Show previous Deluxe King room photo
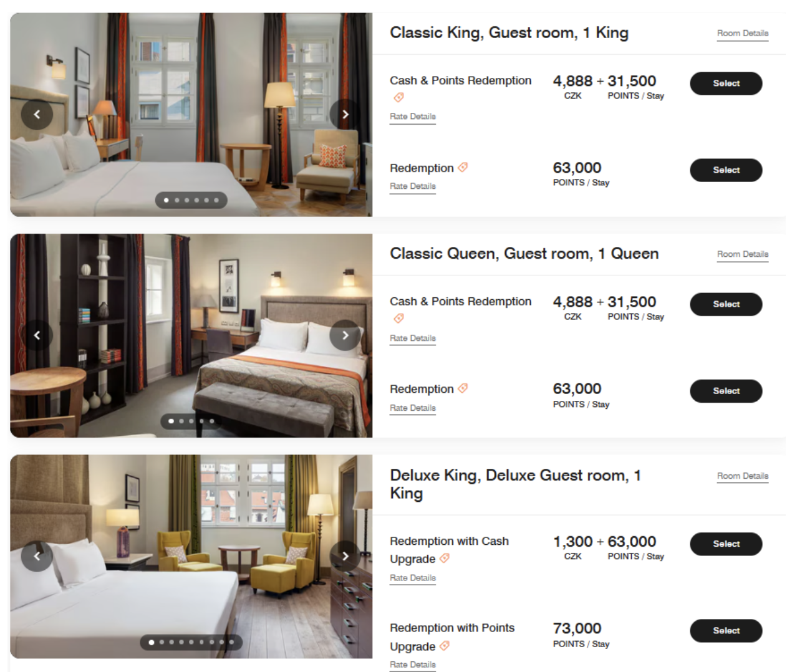Screen dimensions: 787x672 [37, 556]
